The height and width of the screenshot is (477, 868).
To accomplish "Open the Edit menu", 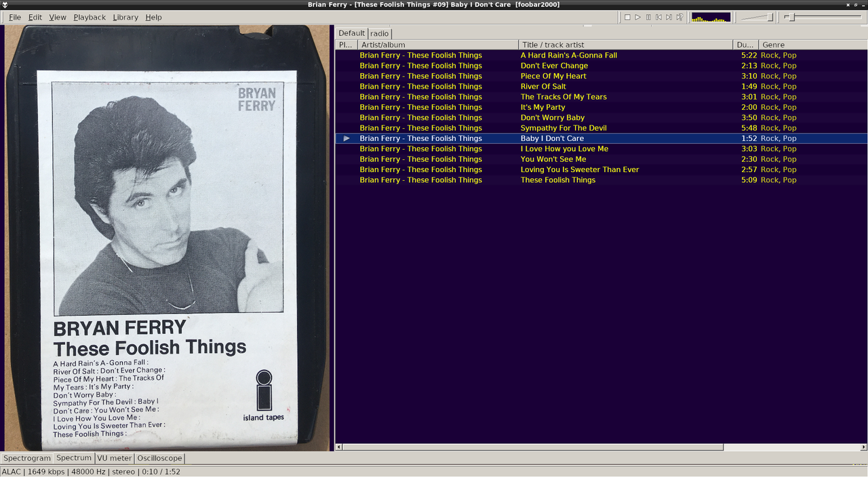I will 35,17.
